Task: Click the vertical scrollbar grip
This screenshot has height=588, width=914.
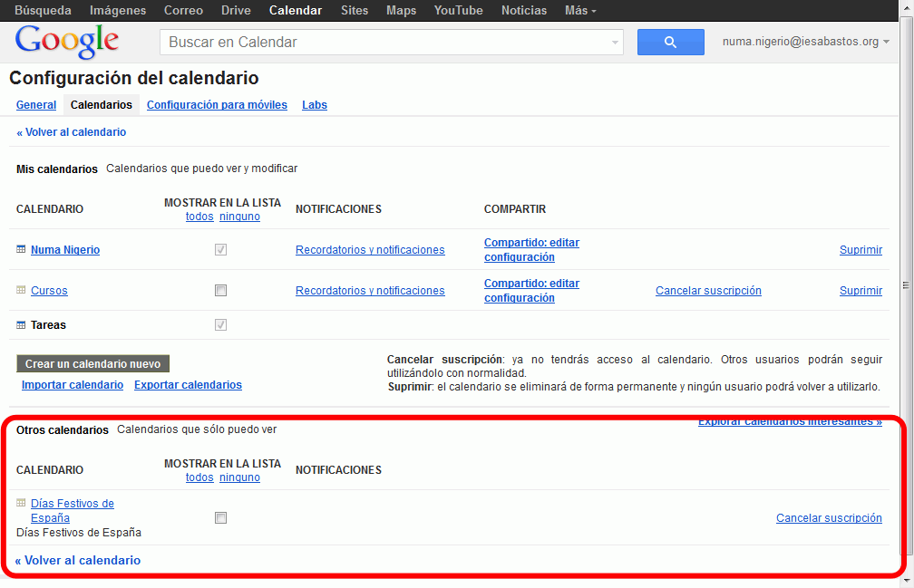Action: pyautogui.click(x=906, y=285)
